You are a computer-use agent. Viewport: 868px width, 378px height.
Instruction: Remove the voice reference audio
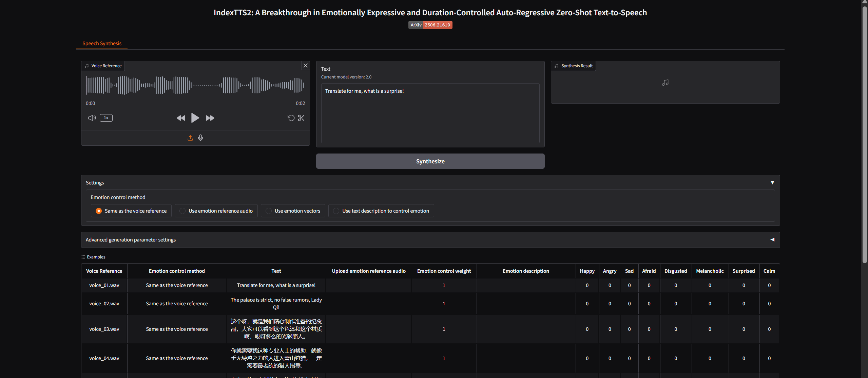click(x=305, y=66)
